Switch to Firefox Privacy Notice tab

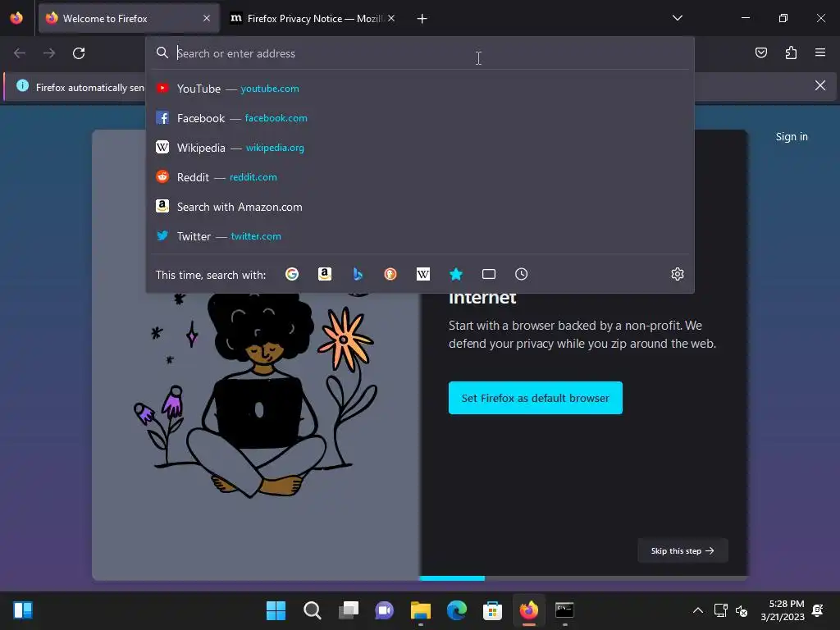click(x=313, y=18)
